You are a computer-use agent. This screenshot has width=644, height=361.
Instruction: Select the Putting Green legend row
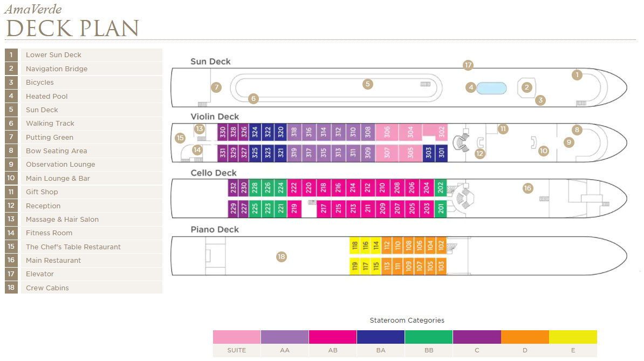point(84,137)
